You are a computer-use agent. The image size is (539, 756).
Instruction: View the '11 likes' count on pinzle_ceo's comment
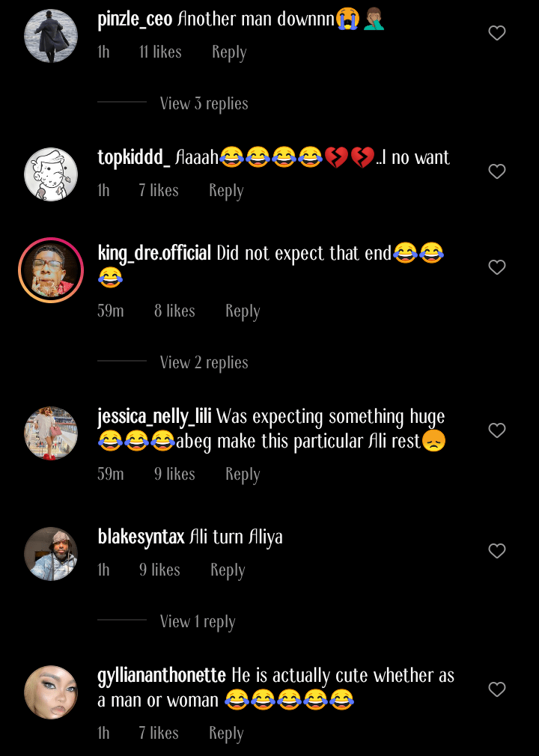coord(160,52)
